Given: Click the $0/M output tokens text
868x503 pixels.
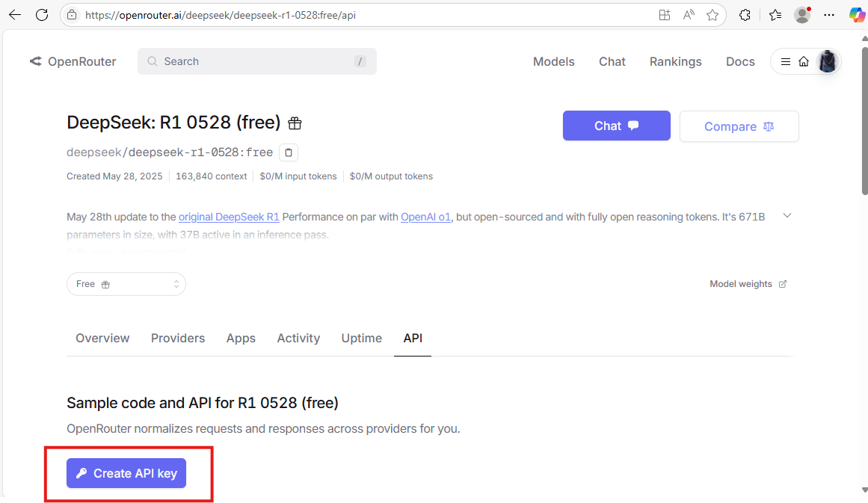Looking at the screenshot, I should [x=391, y=176].
